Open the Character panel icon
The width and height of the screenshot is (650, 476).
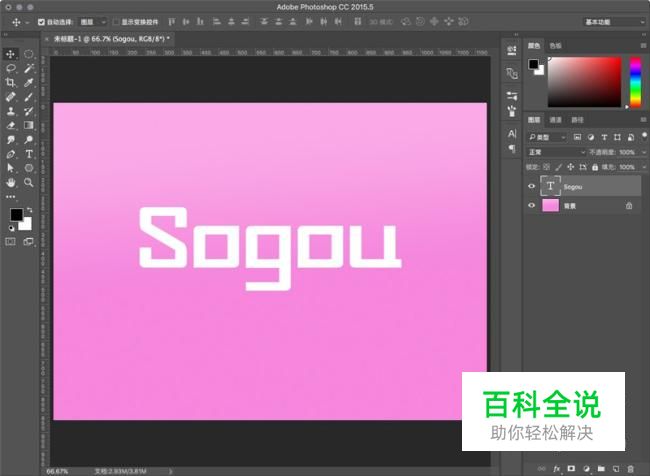[512, 134]
